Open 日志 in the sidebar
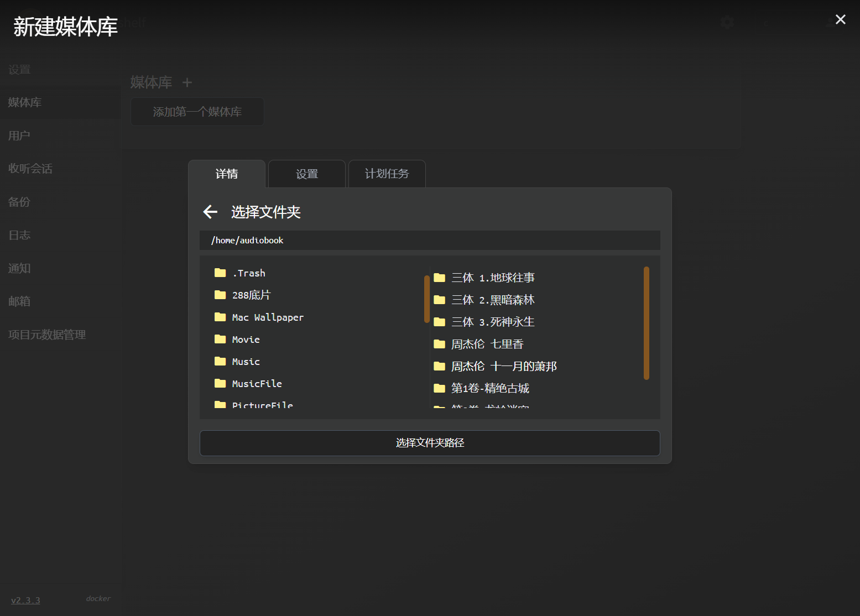 tap(19, 235)
